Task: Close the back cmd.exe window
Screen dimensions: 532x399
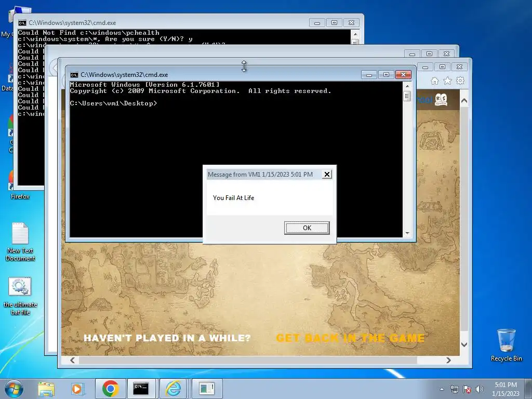Action: click(352, 23)
